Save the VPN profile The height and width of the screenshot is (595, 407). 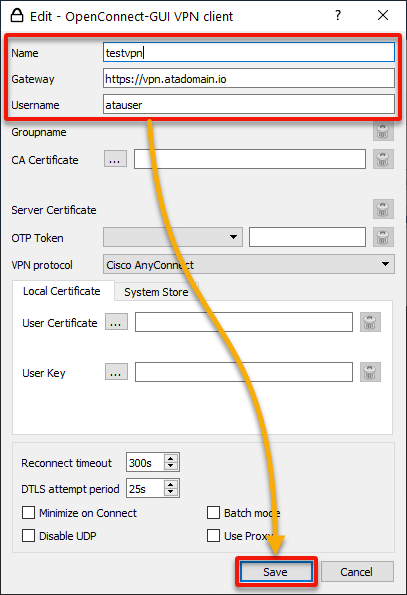(x=276, y=571)
